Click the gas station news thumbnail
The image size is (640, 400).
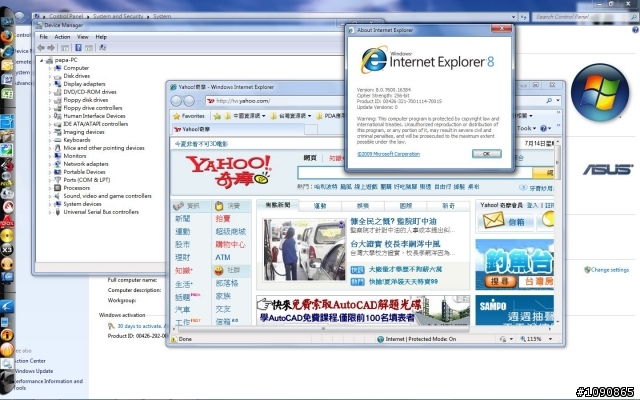[304, 249]
